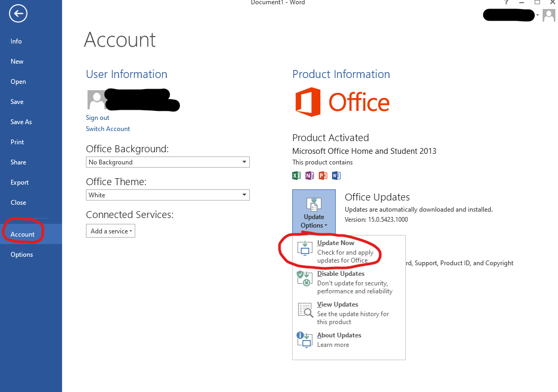This screenshot has height=392, width=558.
Task: Open the Add a service dropdown
Action: 110,231
